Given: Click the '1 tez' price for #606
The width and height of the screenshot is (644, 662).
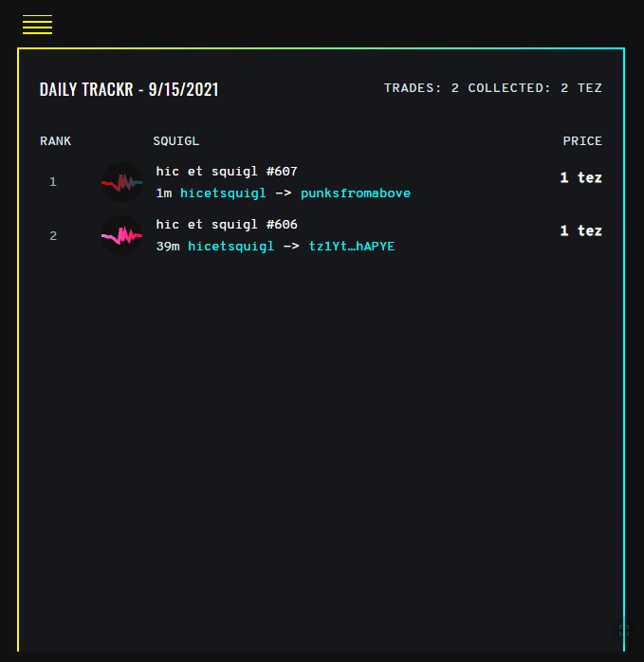Looking at the screenshot, I should tap(581, 230).
